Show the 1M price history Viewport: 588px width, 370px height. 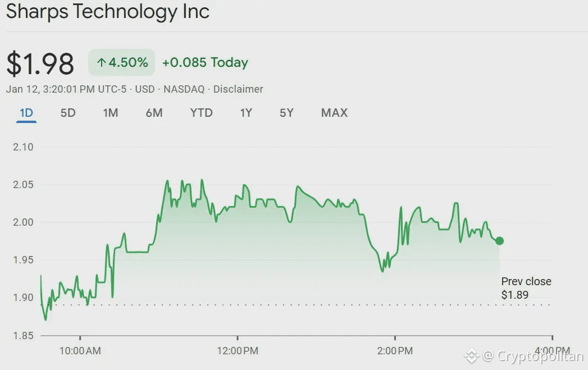coord(111,113)
